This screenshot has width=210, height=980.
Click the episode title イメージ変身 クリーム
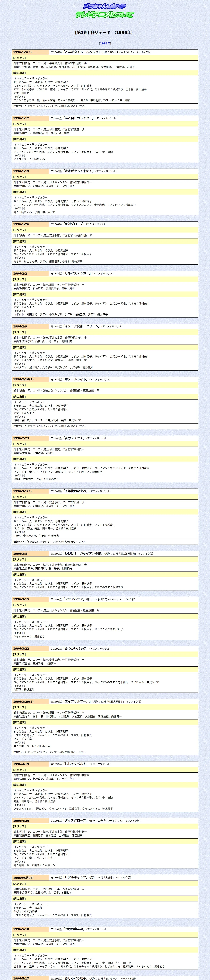tap(82, 326)
